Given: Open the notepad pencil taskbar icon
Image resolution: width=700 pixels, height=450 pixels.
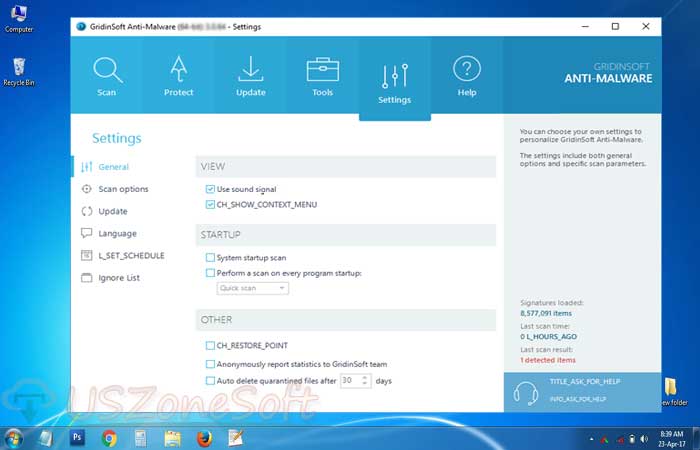Looking at the screenshot, I should (236, 438).
